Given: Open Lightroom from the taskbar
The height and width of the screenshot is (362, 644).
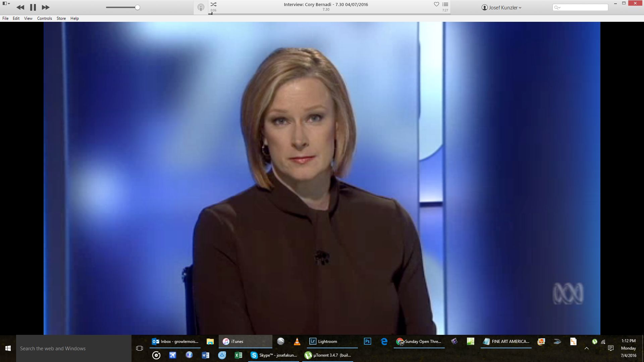Looking at the screenshot, I should tap(323, 342).
